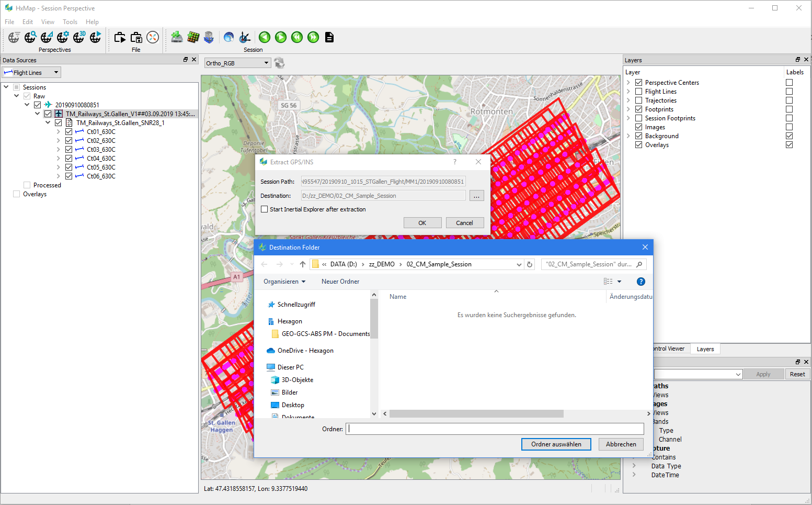The height and width of the screenshot is (505, 812).
Task: Click the 3D globe perspective icon
Action: pos(79,37)
